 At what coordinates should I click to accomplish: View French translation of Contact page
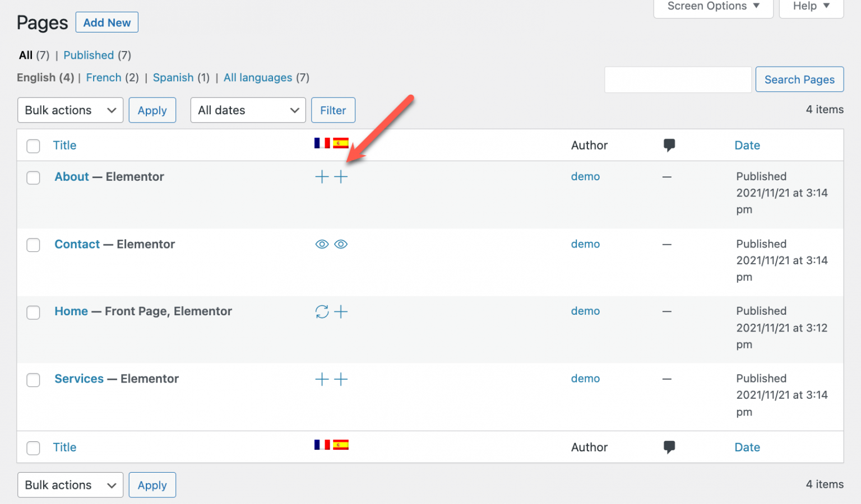[x=322, y=244]
